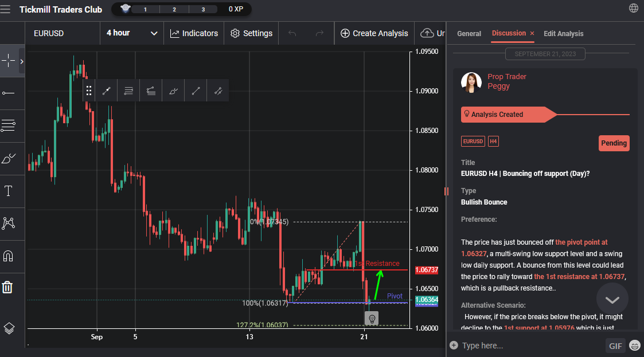Click level 3 in the XP progress bar
Viewport: 644px width, 357px height.
coord(203,9)
